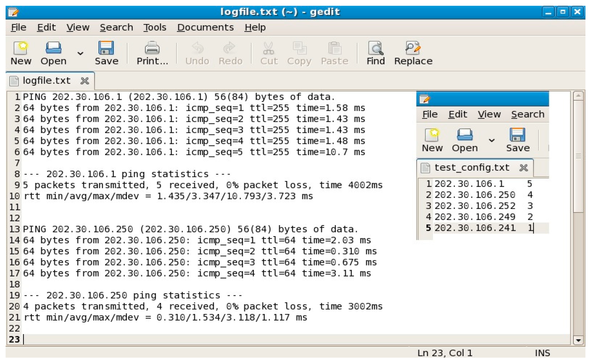Click the Open icon in the test_config.txt window
The image size is (592, 364).
(x=465, y=135)
